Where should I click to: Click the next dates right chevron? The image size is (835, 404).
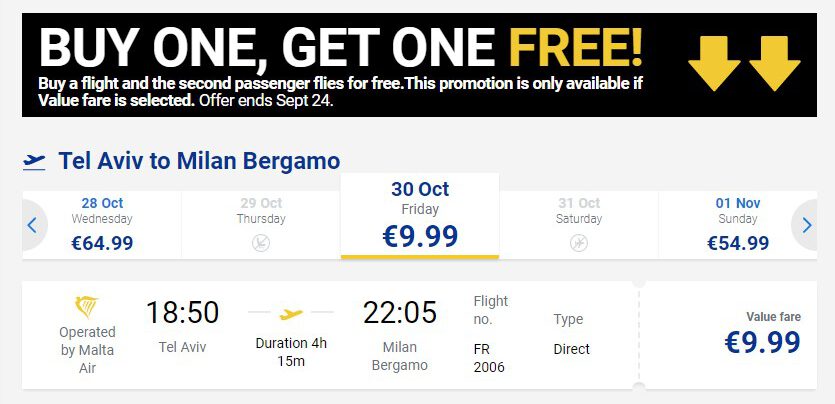point(807,225)
